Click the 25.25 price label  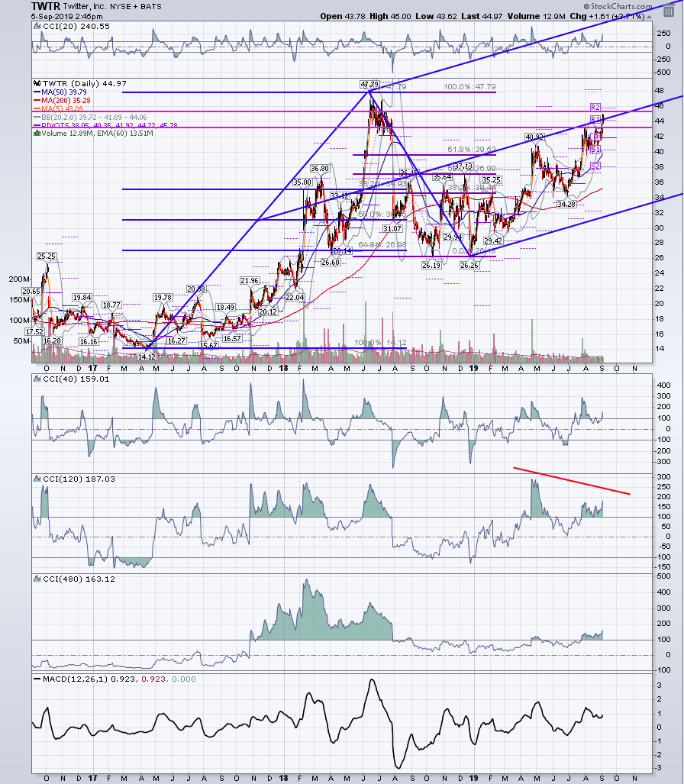point(47,256)
